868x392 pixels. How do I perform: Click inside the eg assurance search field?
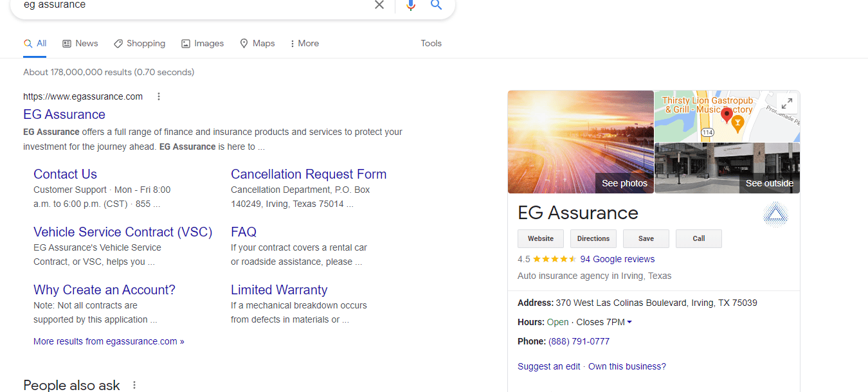pos(193,5)
